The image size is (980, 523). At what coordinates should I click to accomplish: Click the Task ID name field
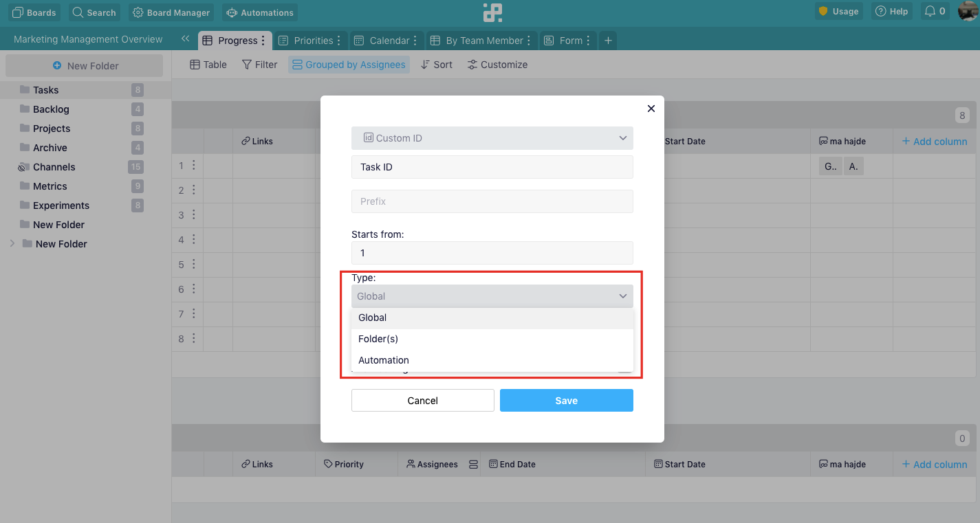492,167
